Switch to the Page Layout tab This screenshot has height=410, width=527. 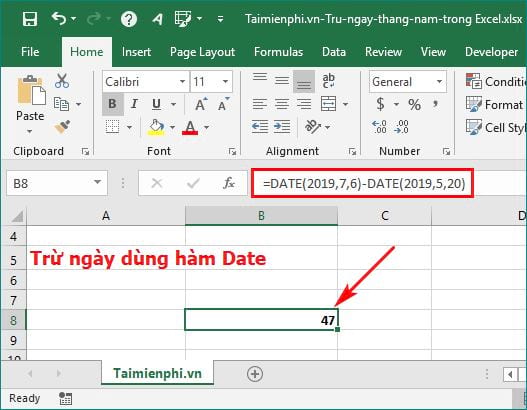pos(202,52)
